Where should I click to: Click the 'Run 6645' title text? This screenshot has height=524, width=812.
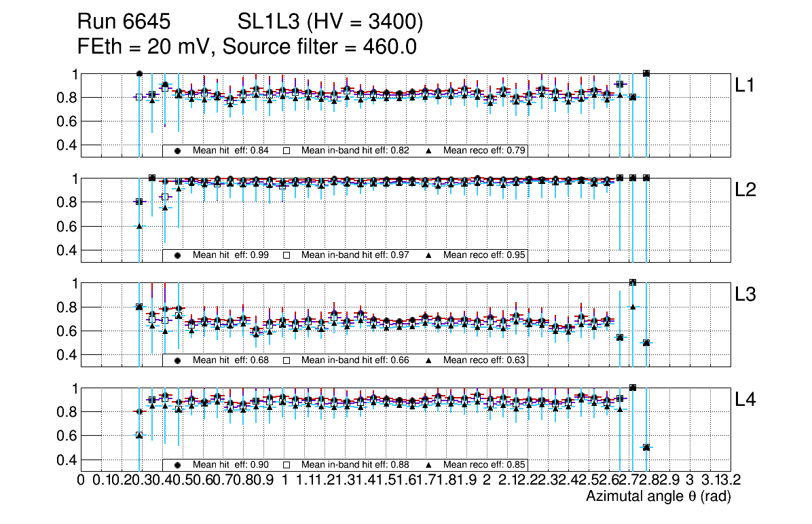[x=123, y=22]
